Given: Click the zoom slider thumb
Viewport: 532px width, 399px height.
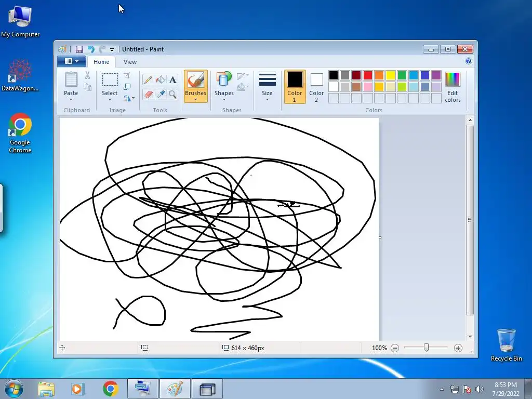Looking at the screenshot, I should tap(427, 348).
